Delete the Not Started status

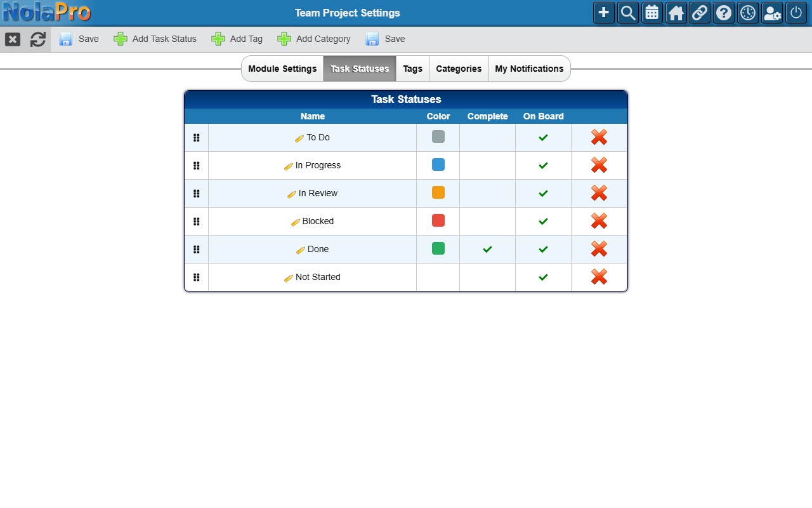599,277
